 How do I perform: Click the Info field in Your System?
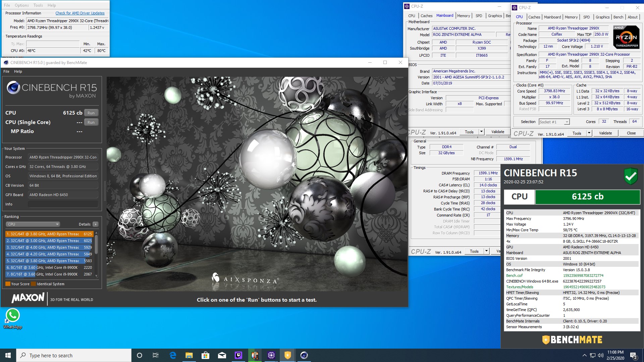coord(63,204)
